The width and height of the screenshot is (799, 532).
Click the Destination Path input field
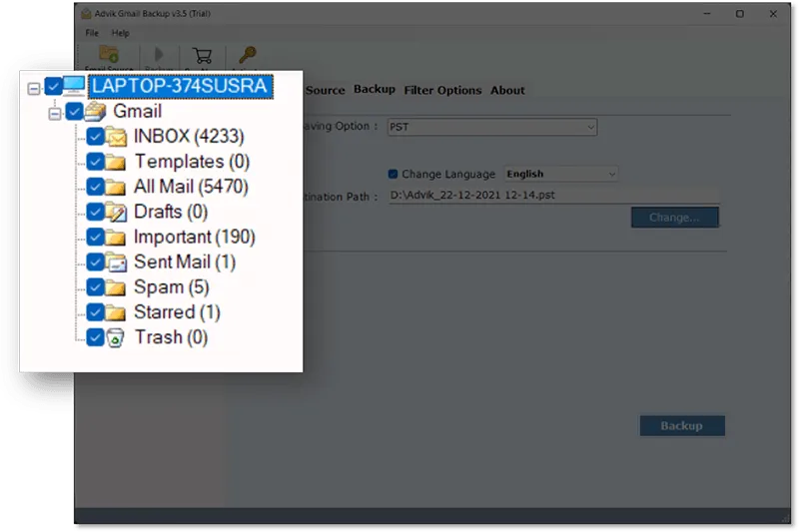tap(554, 195)
